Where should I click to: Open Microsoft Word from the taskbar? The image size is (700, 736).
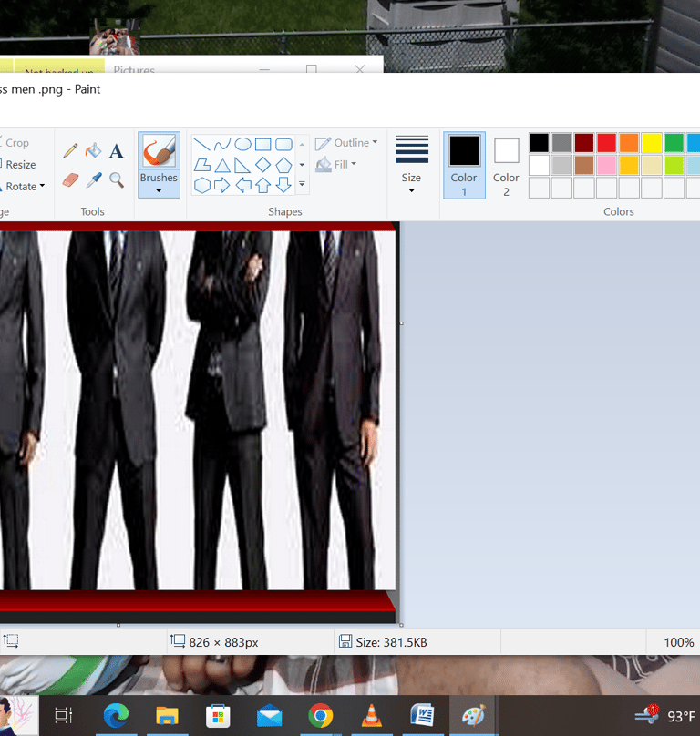tap(422, 715)
